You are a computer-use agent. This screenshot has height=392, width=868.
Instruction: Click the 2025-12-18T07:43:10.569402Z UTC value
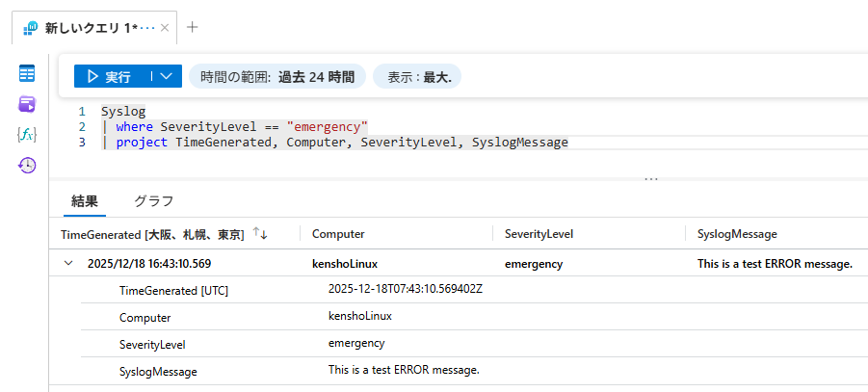pyautogui.click(x=406, y=289)
